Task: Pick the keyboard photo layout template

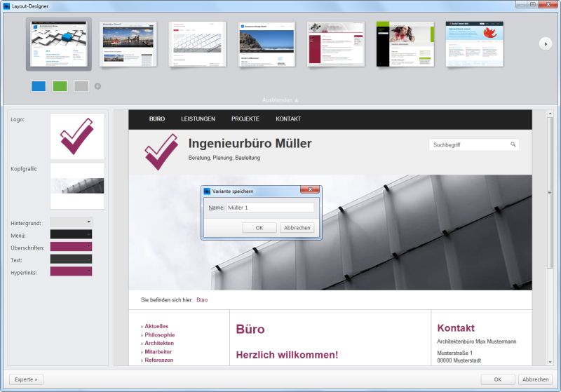Action: point(198,44)
